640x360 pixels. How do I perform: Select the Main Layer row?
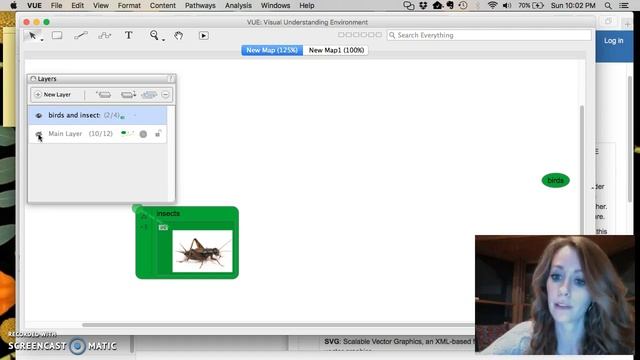[98, 134]
